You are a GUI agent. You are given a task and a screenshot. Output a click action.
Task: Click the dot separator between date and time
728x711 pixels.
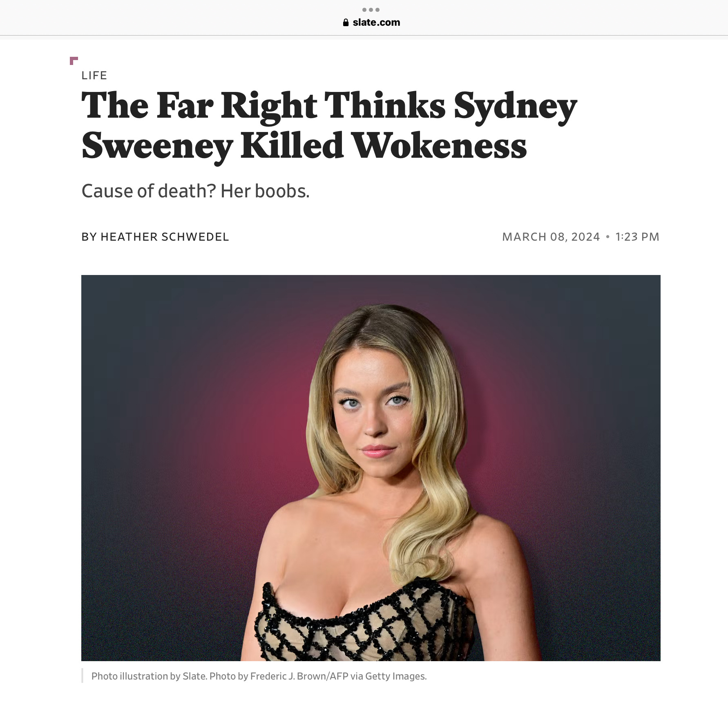click(608, 237)
